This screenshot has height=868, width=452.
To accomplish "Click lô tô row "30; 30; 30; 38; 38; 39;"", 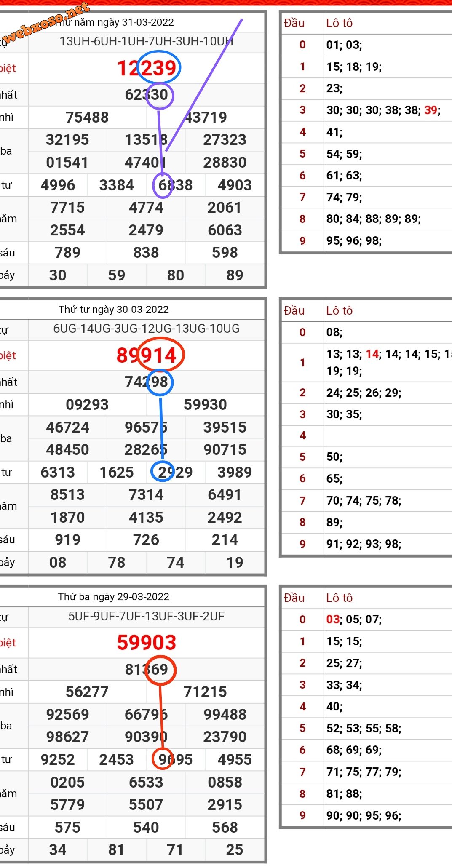I will pyautogui.click(x=383, y=110).
